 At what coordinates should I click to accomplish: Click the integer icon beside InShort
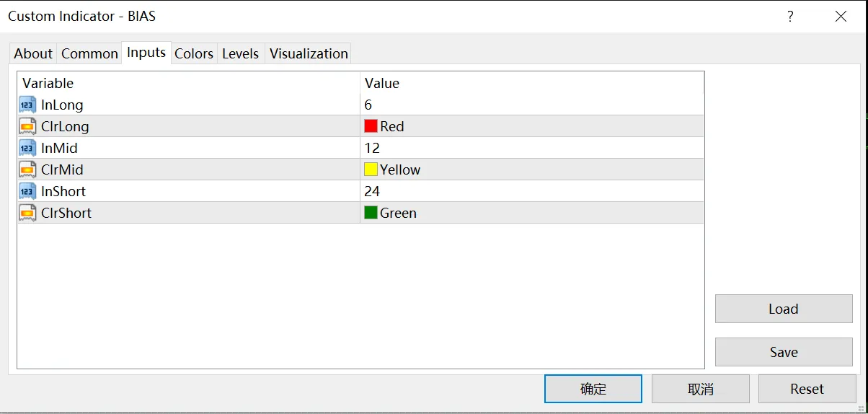tap(27, 191)
